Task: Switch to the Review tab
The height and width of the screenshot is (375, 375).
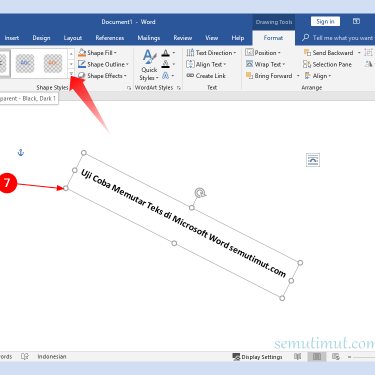Action: (x=183, y=38)
